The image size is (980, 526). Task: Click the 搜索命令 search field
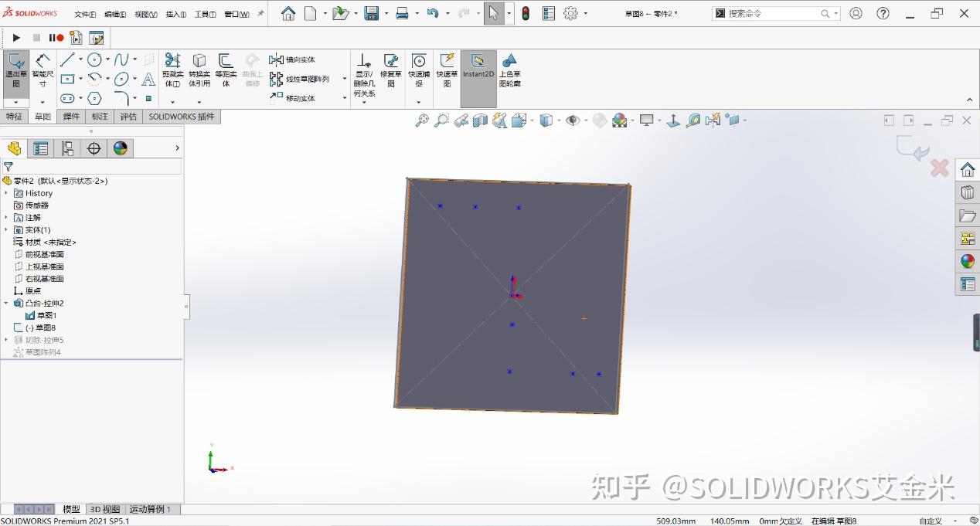tap(773, 13)
